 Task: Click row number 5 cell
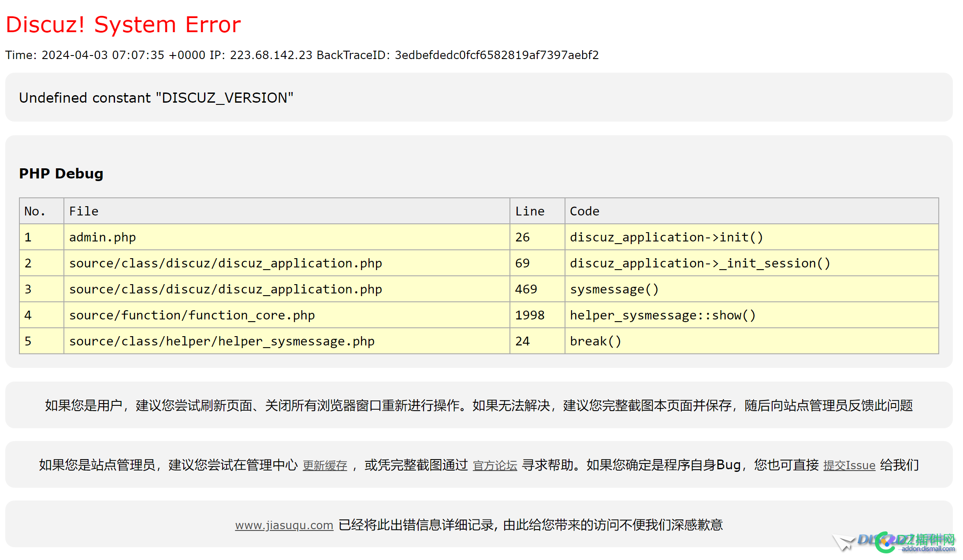click(42, 341)
